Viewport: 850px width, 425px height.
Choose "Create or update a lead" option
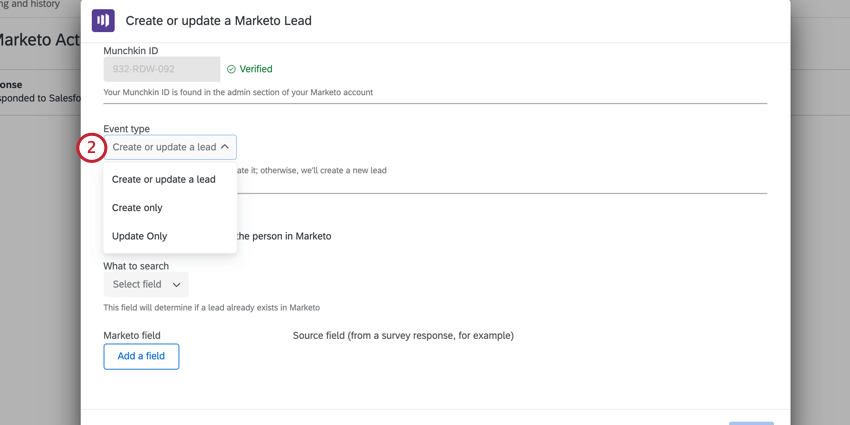pyautogui.click(x=164, y=180)
